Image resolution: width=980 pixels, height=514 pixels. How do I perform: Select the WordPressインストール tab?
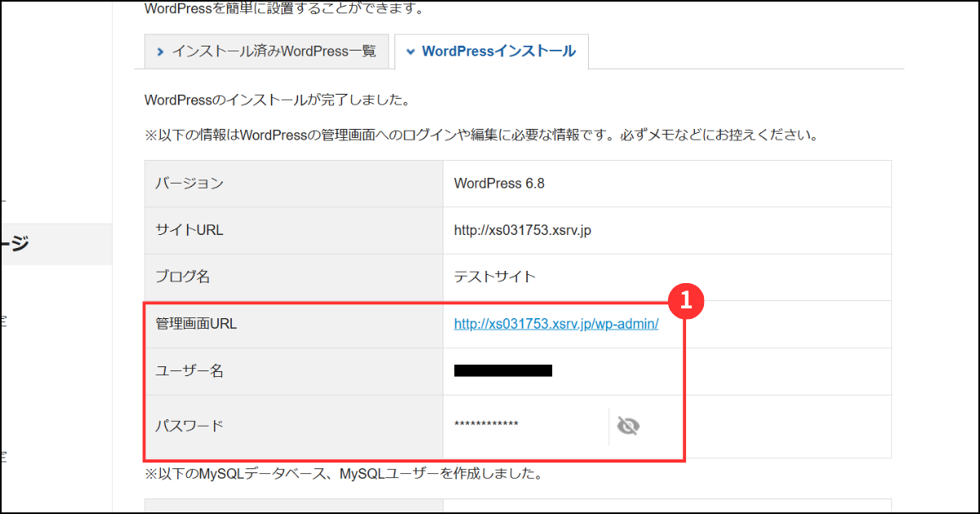pyautogui.click(x=492, y=51)
